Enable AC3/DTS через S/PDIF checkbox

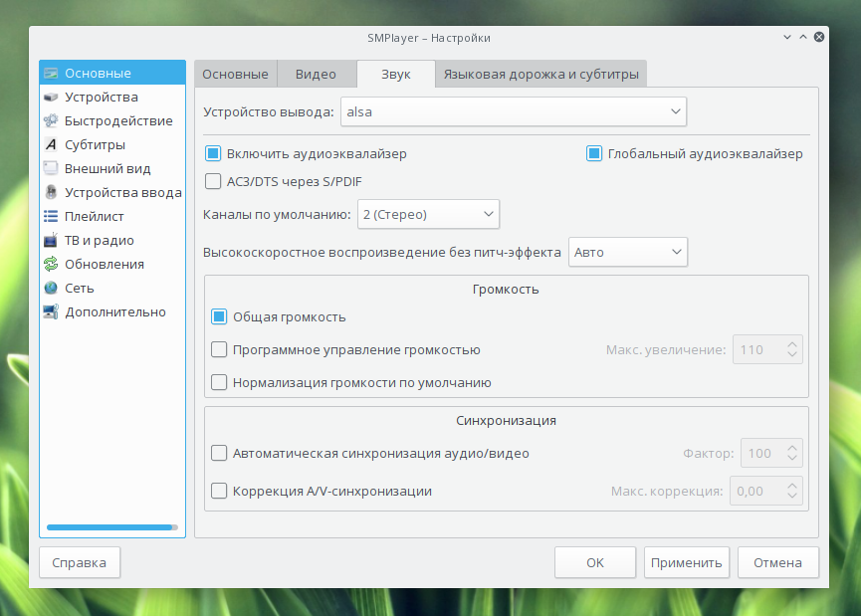point(213,181)
